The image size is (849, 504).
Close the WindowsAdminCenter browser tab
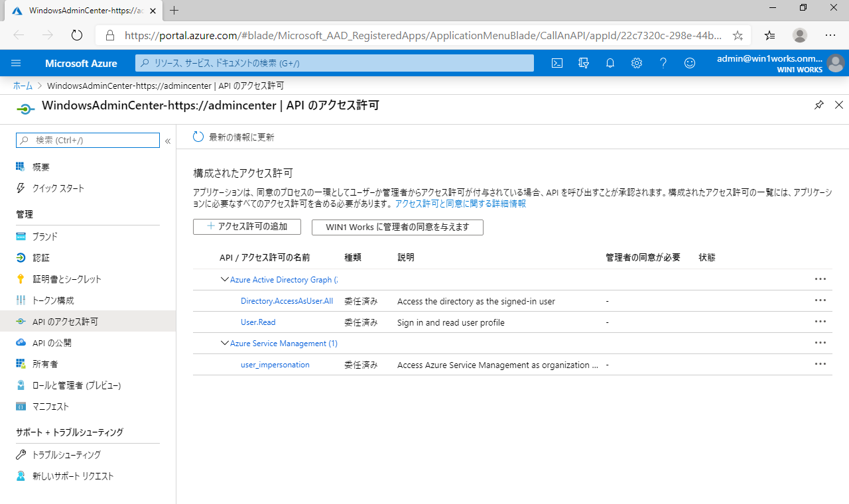click(x=153, y=11)
